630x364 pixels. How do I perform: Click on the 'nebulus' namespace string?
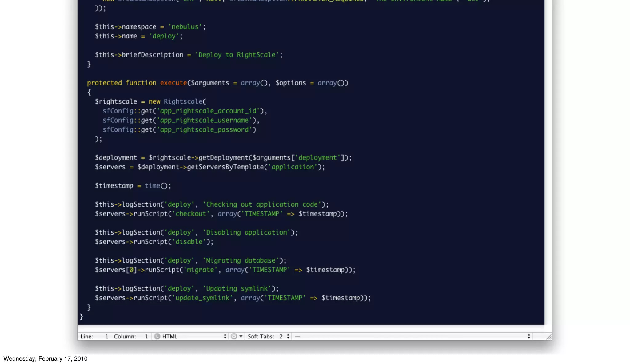click(x=185, y=27)
